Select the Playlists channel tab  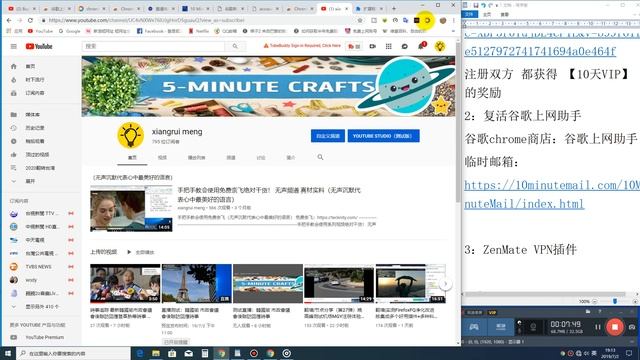(x=196, y=157)
